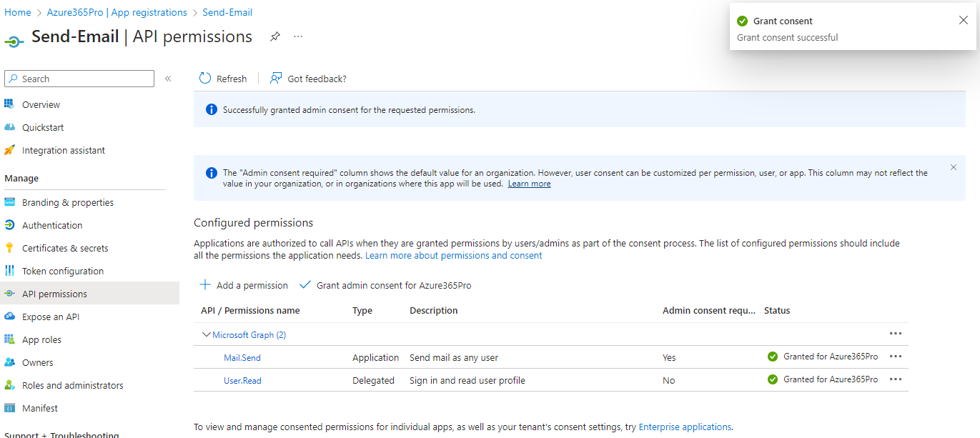Click the Token configuration bars icon

(x=9, y=271)
